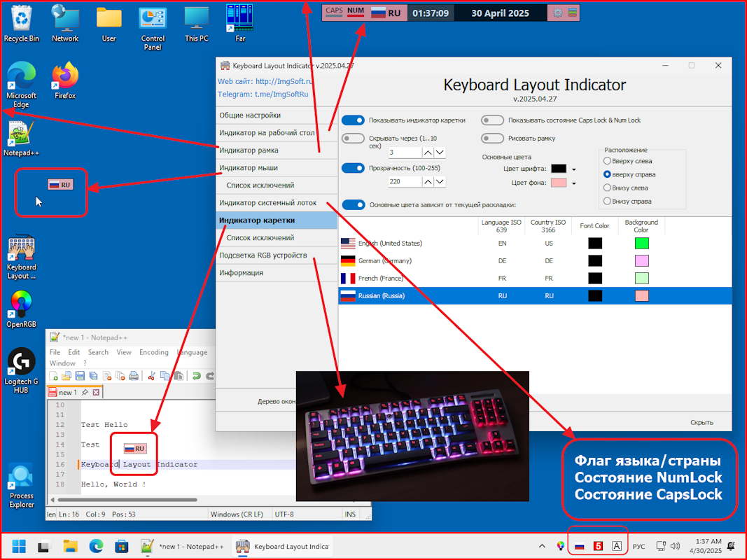Toggle 'Основные цвета зависят от текущей раскладки' switch
This screenshot has height=560, width=747.
[x=353, y=205]
